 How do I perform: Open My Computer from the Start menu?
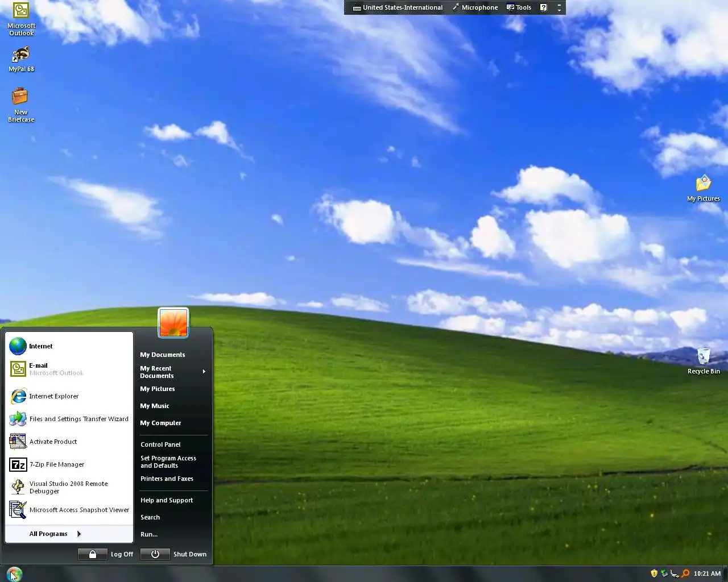[173, 423]
